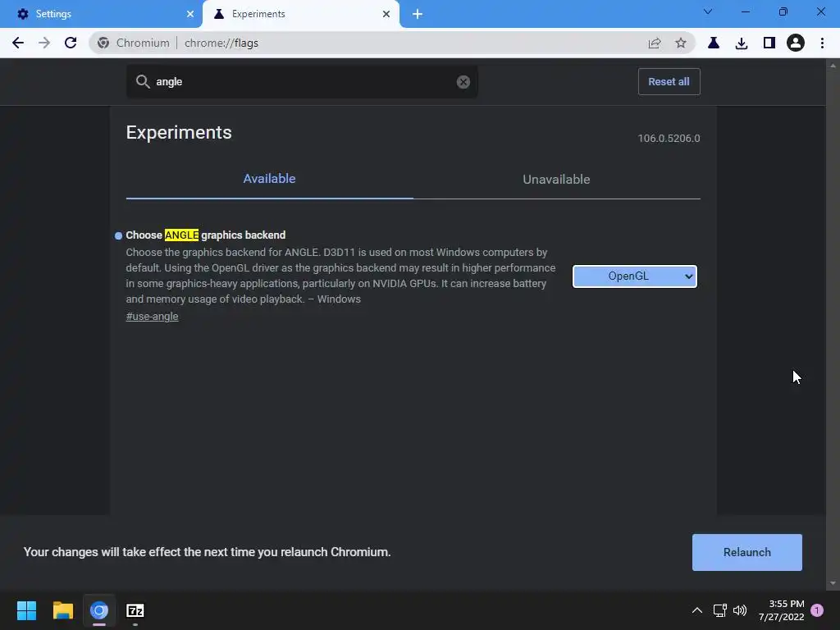
Task: Close the Settings tab
Action: pos(190,14)
